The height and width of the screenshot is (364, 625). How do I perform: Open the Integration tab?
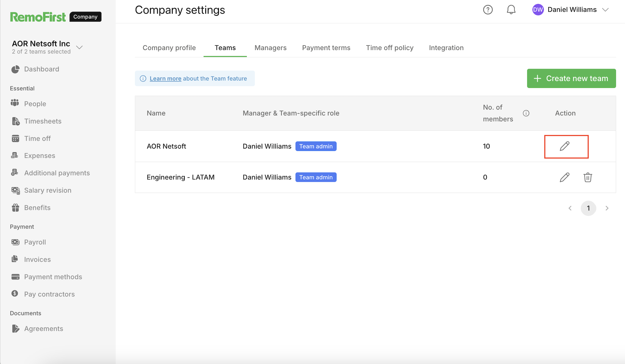[446, 48]
